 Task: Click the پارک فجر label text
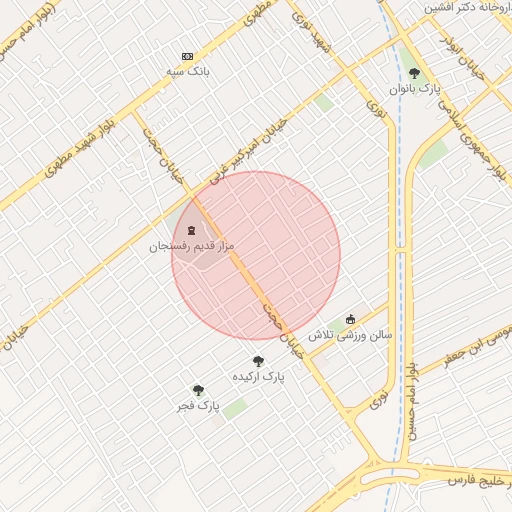point(198,406)
